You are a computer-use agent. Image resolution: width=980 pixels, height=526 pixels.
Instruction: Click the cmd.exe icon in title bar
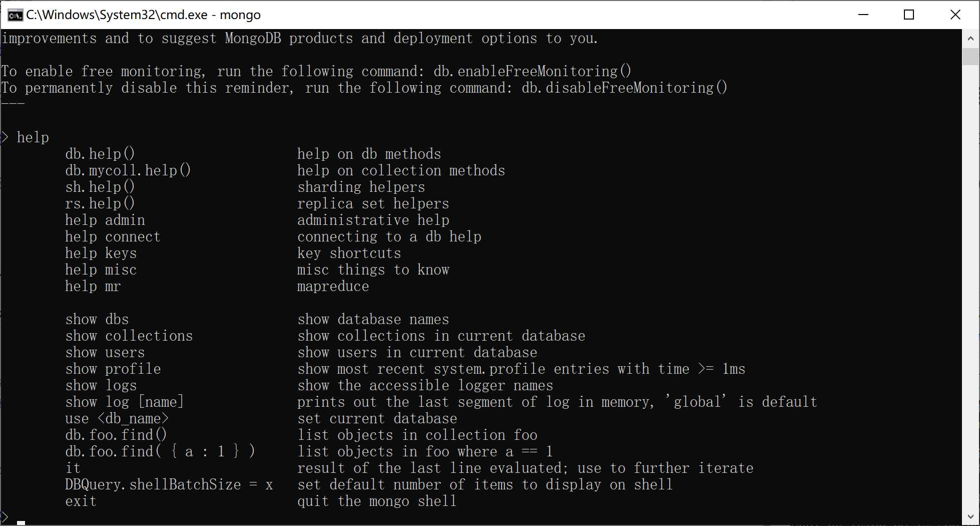[15, 15]
